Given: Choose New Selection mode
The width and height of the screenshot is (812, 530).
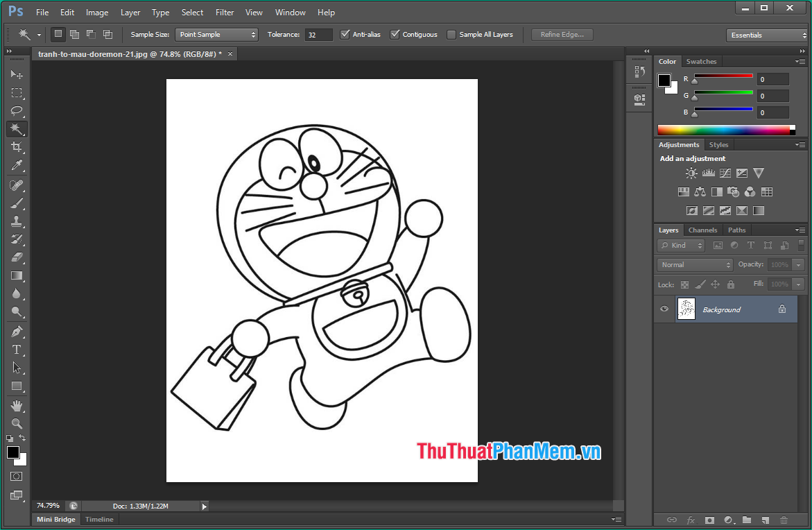Looking at the screenshot, I should (x=58, y=34).
